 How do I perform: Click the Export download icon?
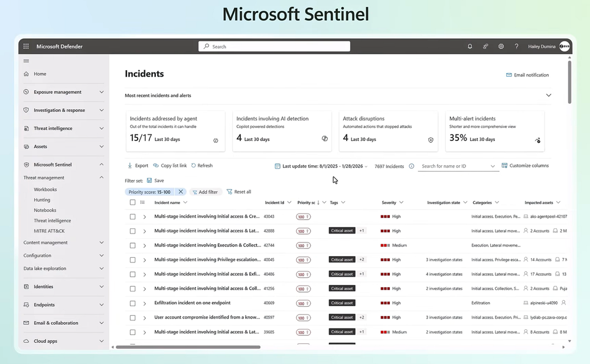130,166
